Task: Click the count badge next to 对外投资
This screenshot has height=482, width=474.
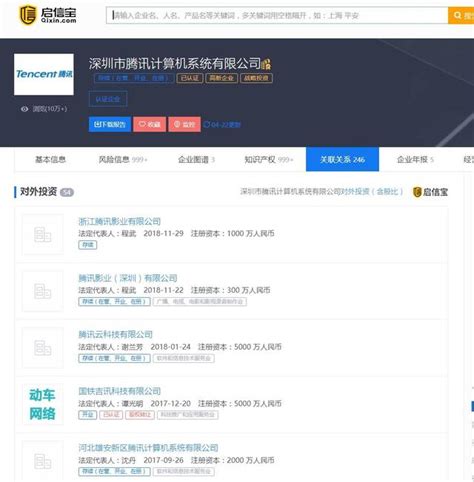Action: 67,192
